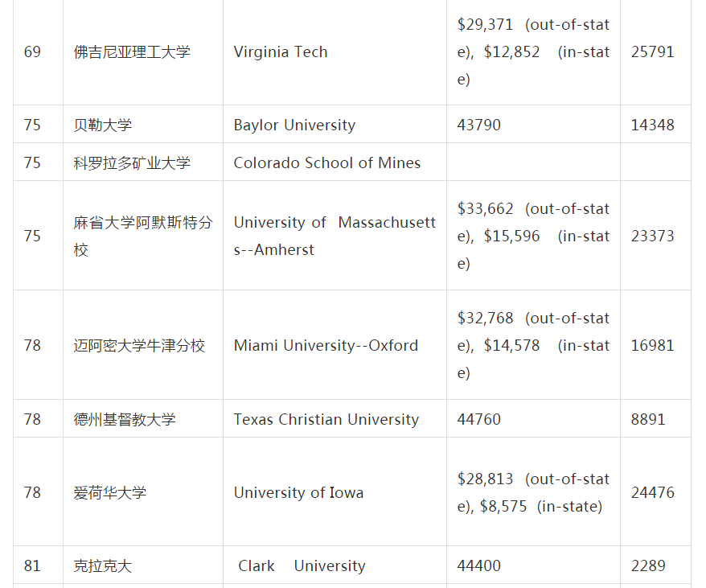Select the Baylor University cell

pyautogui.click(x=294, y=125)
